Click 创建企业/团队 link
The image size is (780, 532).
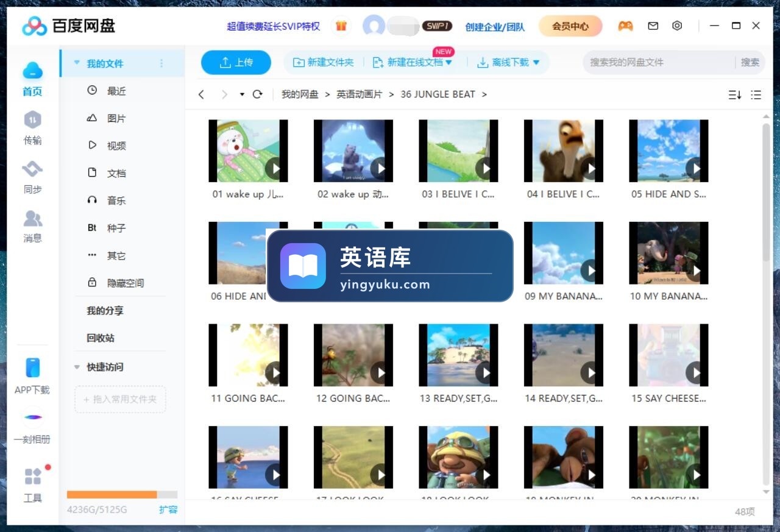tap(495, 27)
